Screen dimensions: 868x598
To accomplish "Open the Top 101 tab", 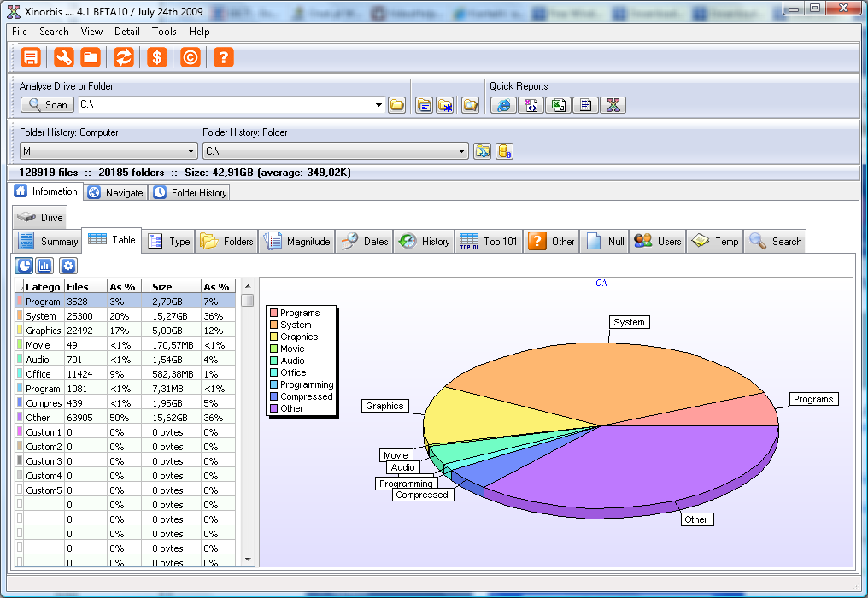I will point(489,242).
